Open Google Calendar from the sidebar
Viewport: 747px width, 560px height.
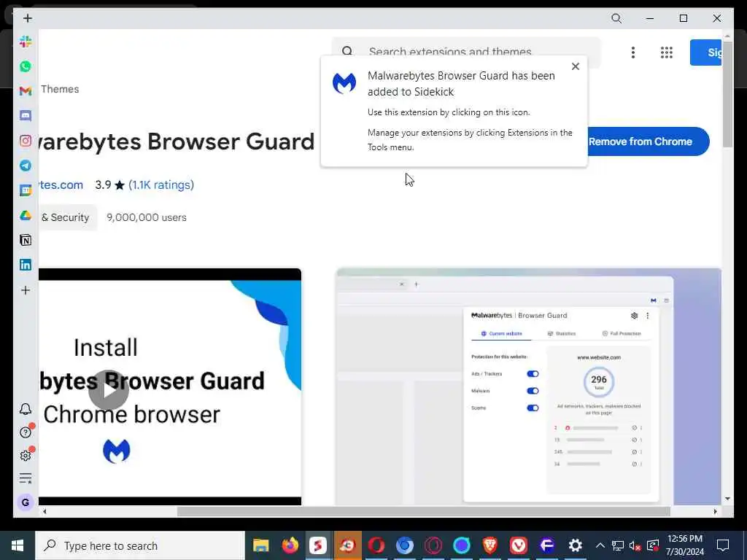click(x=26, y=190)
